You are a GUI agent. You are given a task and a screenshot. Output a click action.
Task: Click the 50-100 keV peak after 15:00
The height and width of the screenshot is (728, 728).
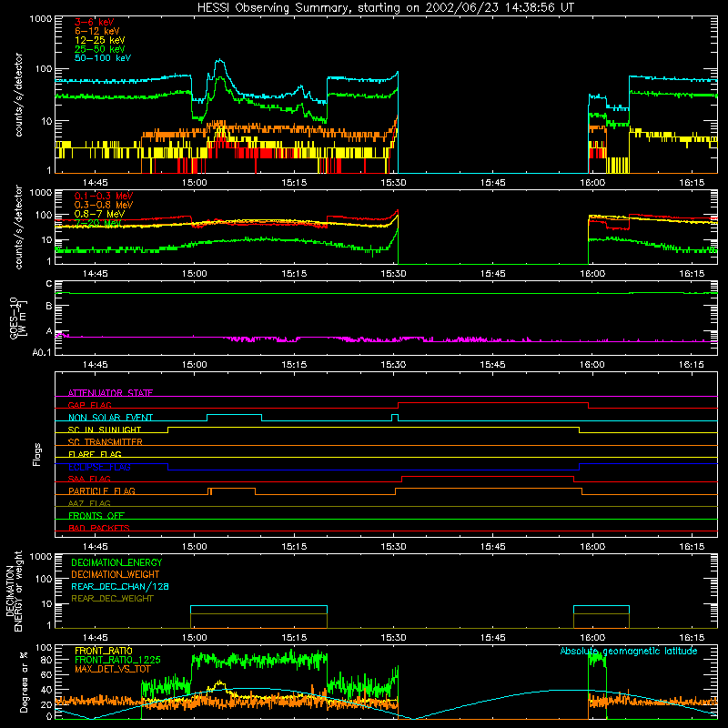coord(220,60)
